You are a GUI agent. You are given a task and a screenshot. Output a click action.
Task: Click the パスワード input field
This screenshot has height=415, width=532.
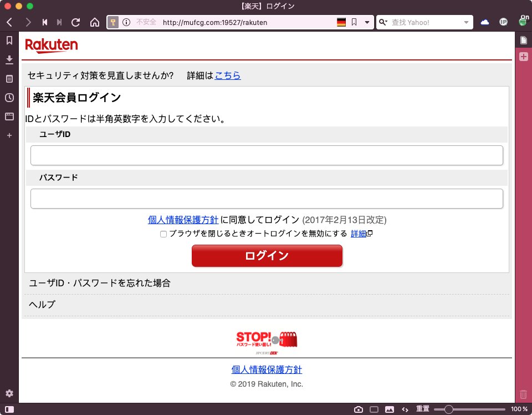point(267,199)
